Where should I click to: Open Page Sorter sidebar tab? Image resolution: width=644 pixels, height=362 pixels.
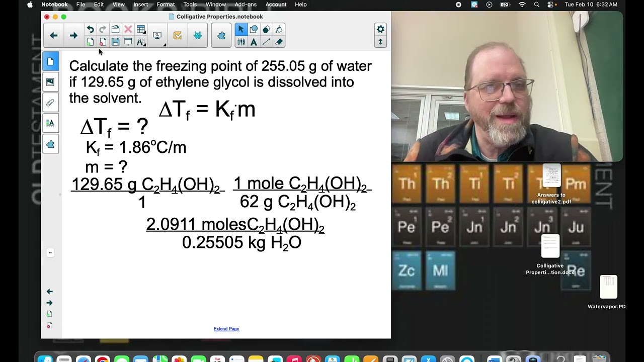(50, 61)
